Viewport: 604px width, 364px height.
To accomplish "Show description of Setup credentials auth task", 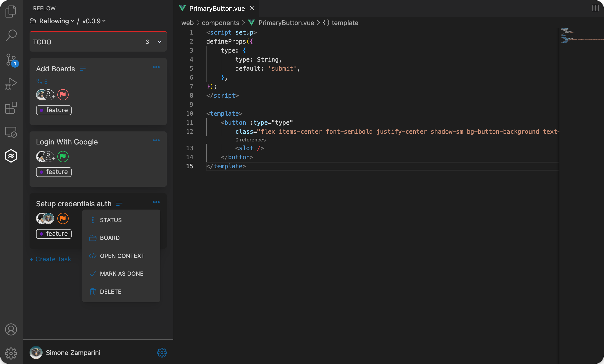I will pyautogui.click(x=119, y=204).
